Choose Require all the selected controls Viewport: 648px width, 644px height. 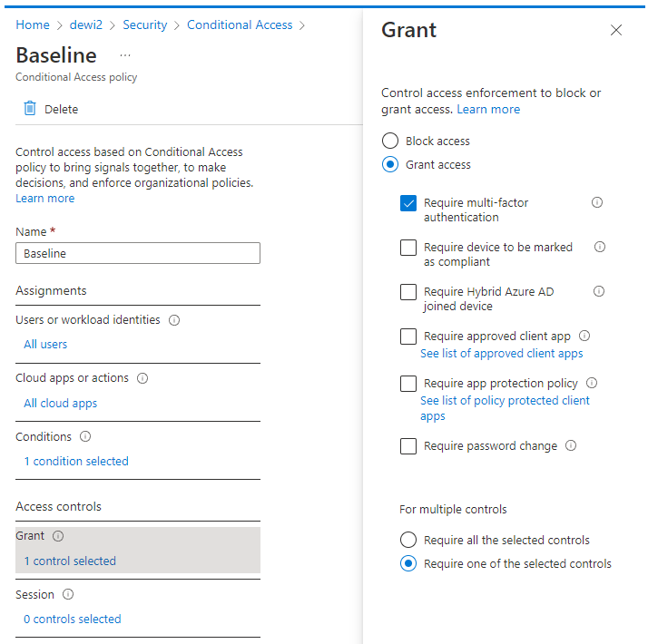pyautogui.click(x=408, y=540)
